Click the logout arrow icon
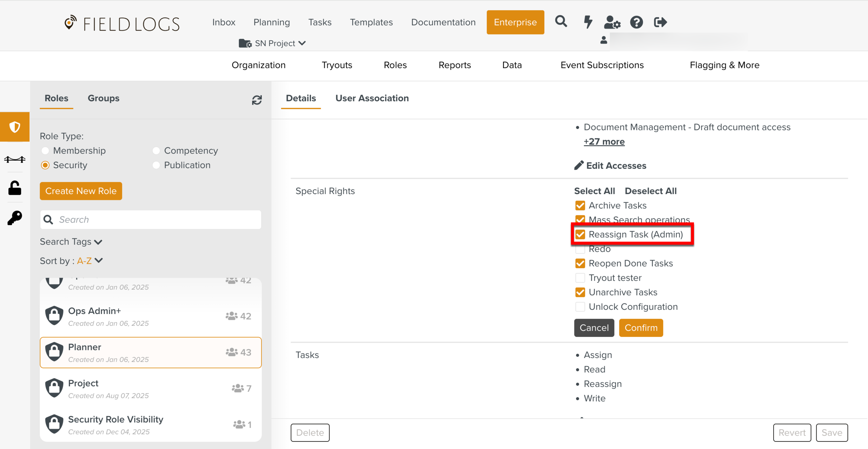 660,22
